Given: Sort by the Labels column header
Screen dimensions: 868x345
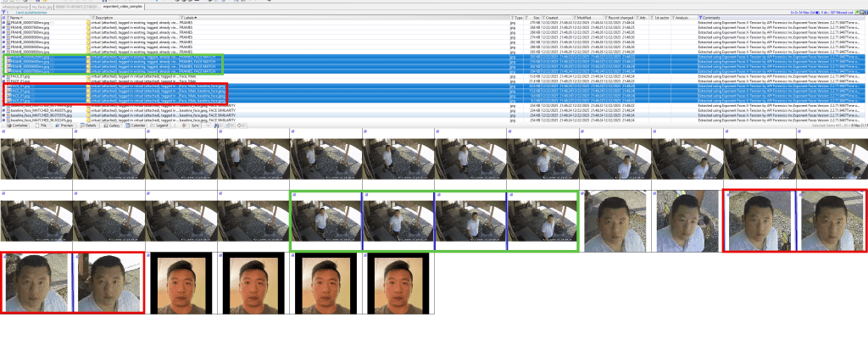Looking at the screenshot, I should pyautogui.click(x=200, y=17).
